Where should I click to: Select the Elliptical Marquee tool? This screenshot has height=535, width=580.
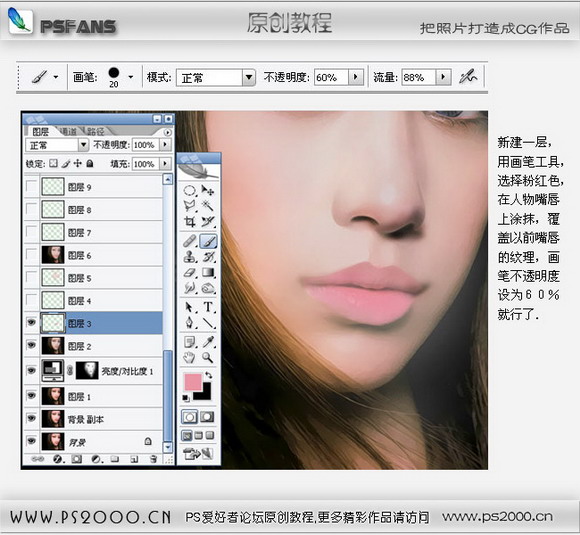(190, 191)
